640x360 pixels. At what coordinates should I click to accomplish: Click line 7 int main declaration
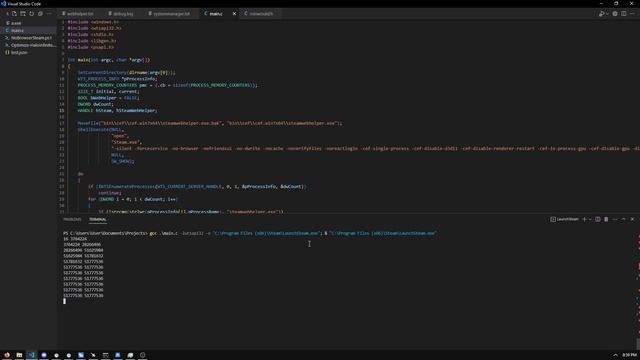pyautogui.click(x=109, y=60)
